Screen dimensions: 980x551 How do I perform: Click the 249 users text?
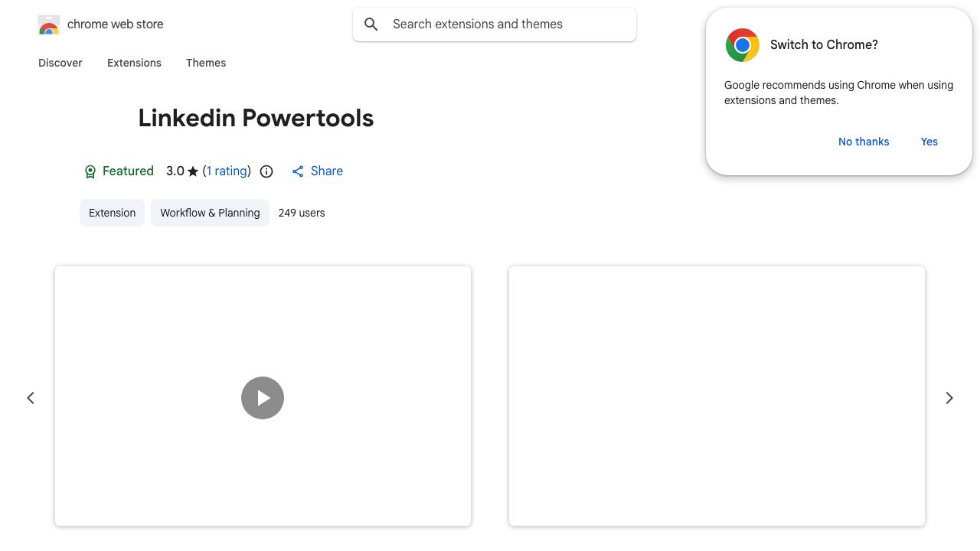pos(302,213)
